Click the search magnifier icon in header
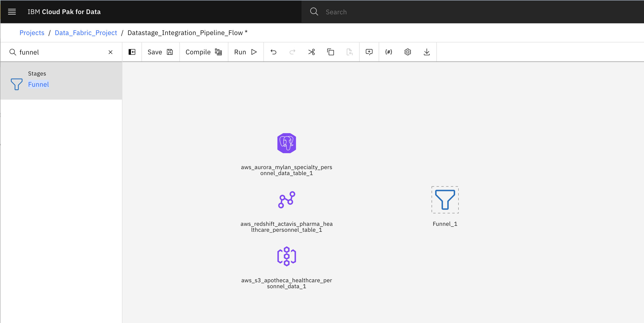Viewport: 644px width, 323px height. click(x=314, y=12)
